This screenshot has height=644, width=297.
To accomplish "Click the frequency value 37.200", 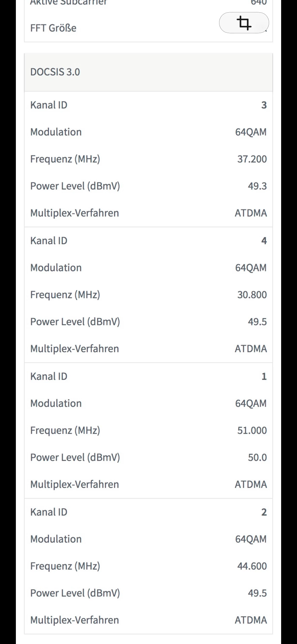I will click(252, 159).
